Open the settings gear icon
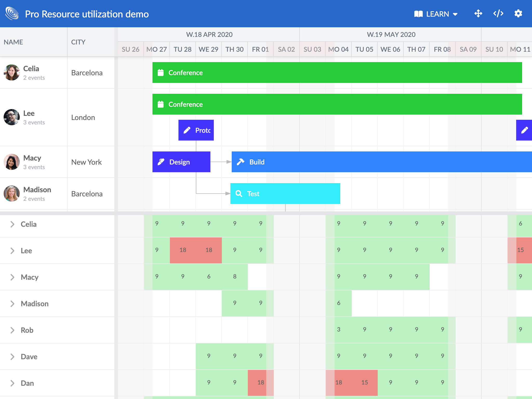This screenshot has height=399, width=532. [518, 14]
